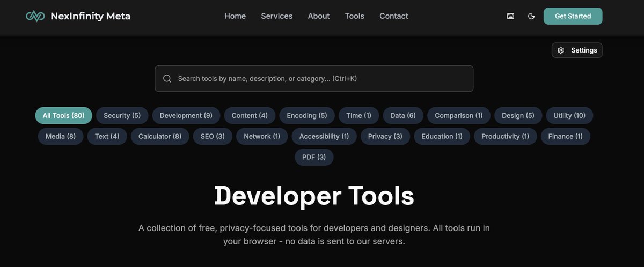Select Comparison (1) category chip
This screenshot has height=267, width=644.
pyautogui.click(x=459, y=116)
